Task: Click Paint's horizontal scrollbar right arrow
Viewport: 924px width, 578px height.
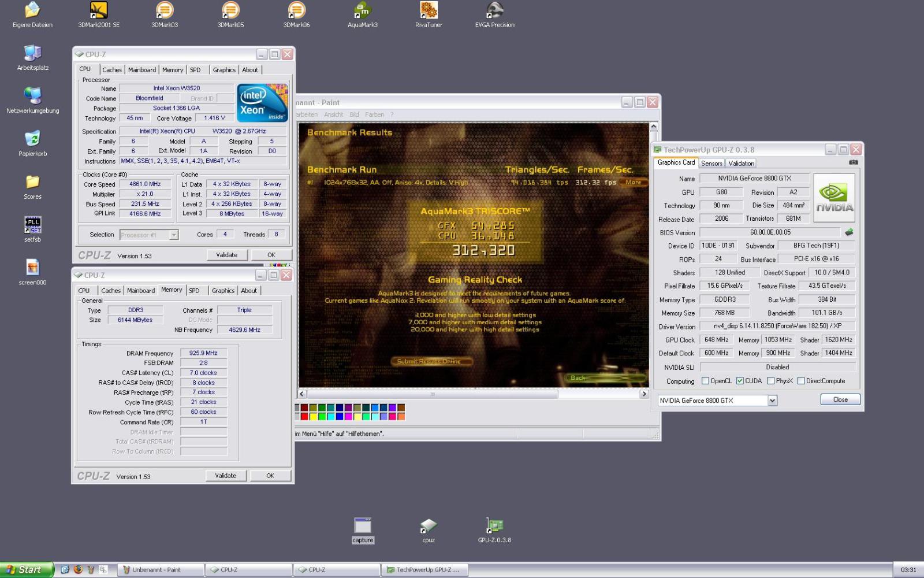Action: pos(644,394)
